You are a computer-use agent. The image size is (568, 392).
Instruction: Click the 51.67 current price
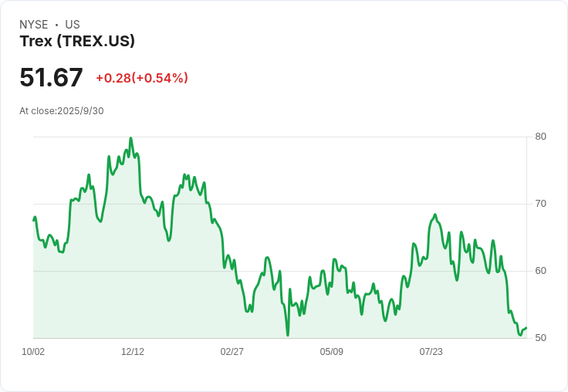(51, 77)
